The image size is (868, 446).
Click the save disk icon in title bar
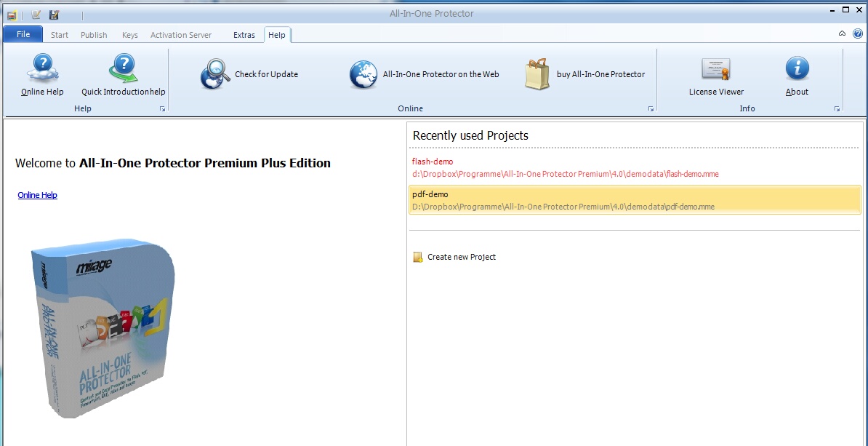54,15
